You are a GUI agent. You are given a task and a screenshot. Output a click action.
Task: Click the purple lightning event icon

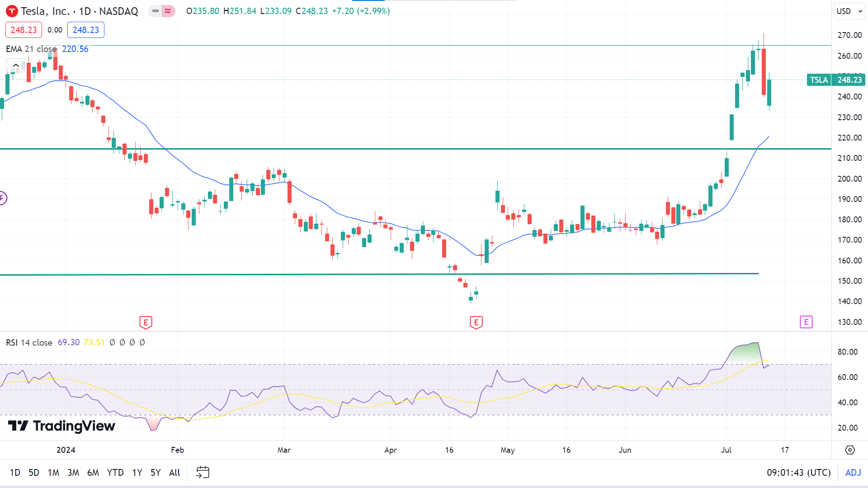(3, 198)
